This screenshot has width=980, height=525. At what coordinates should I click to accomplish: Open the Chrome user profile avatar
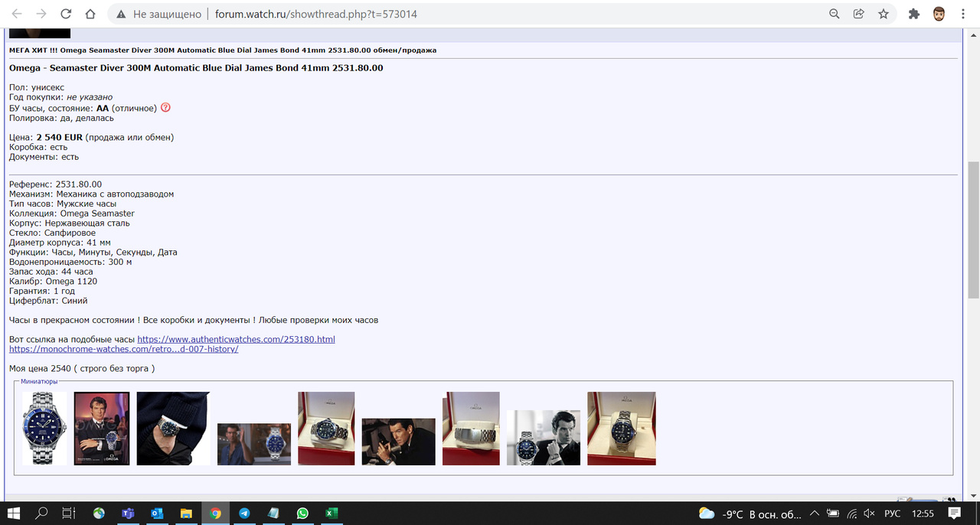pyautogui.click(x=939, y=14)
